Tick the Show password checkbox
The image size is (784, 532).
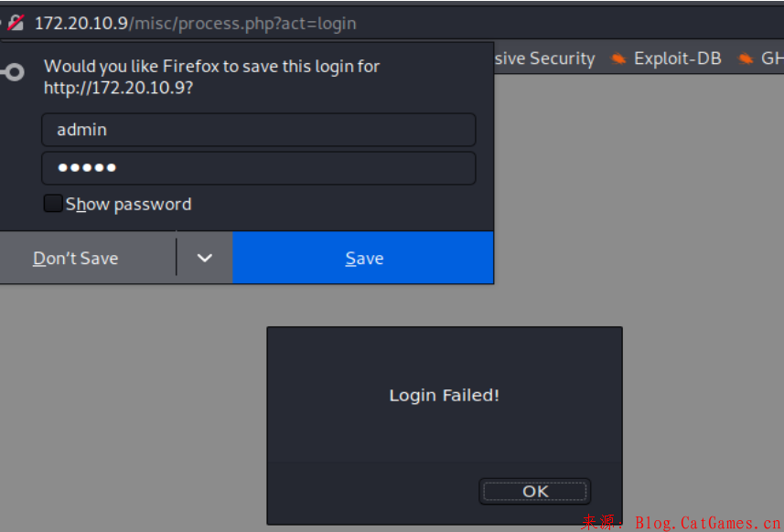pos(53,204)
